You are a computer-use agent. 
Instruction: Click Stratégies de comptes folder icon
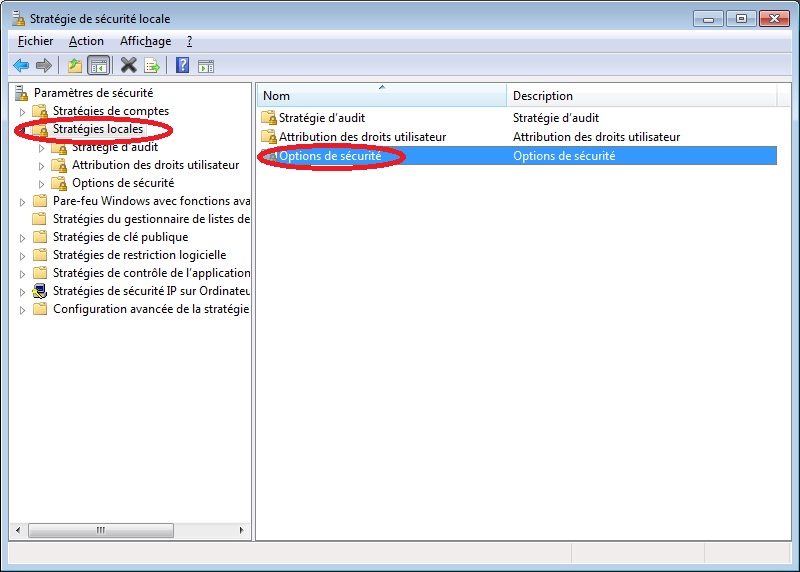[40, 111]
